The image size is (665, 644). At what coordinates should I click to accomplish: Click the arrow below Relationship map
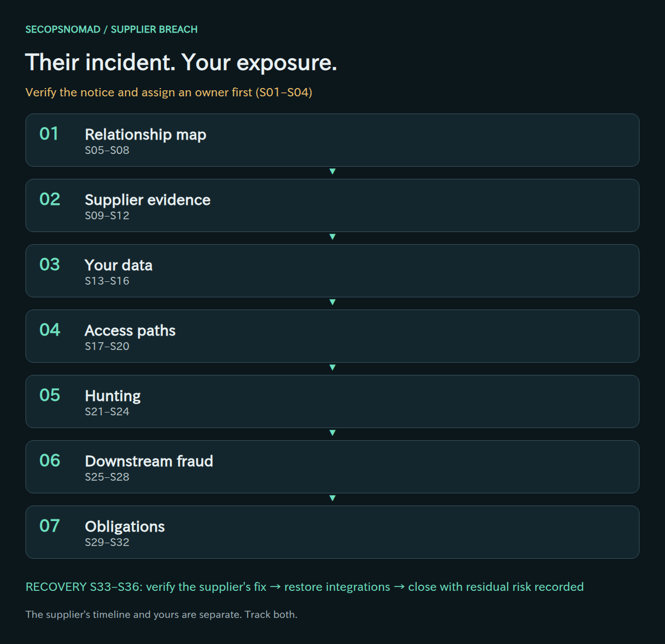click(x=332, y=172)
